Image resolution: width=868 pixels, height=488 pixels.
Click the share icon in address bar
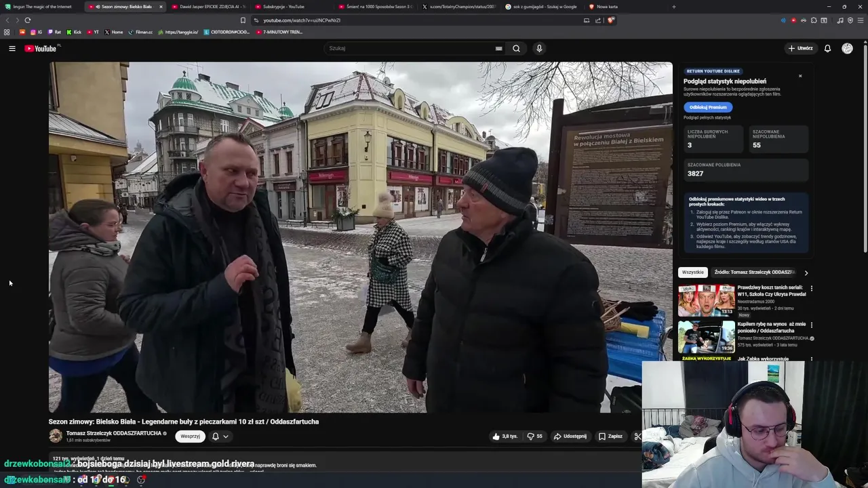coord(598,20)
